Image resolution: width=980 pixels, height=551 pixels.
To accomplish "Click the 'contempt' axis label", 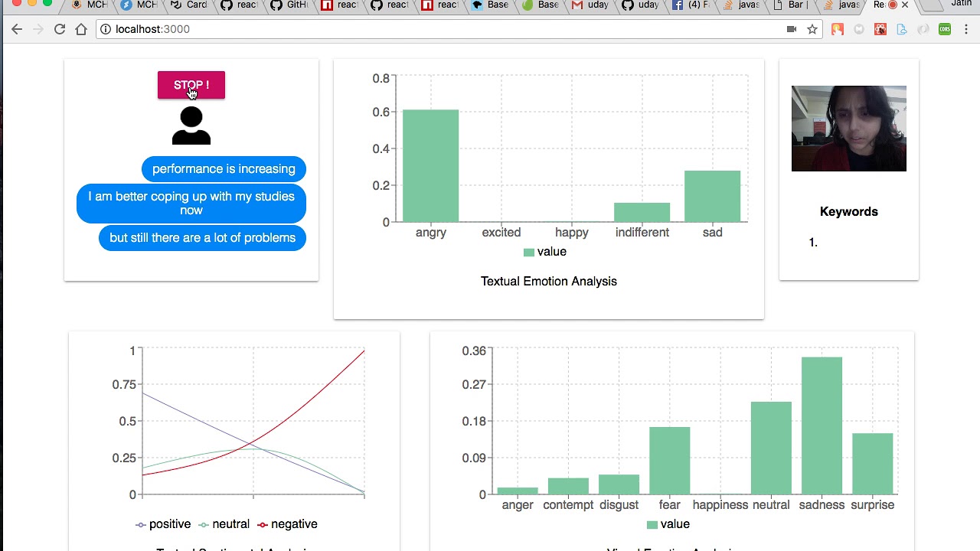I will coord(568,505).
